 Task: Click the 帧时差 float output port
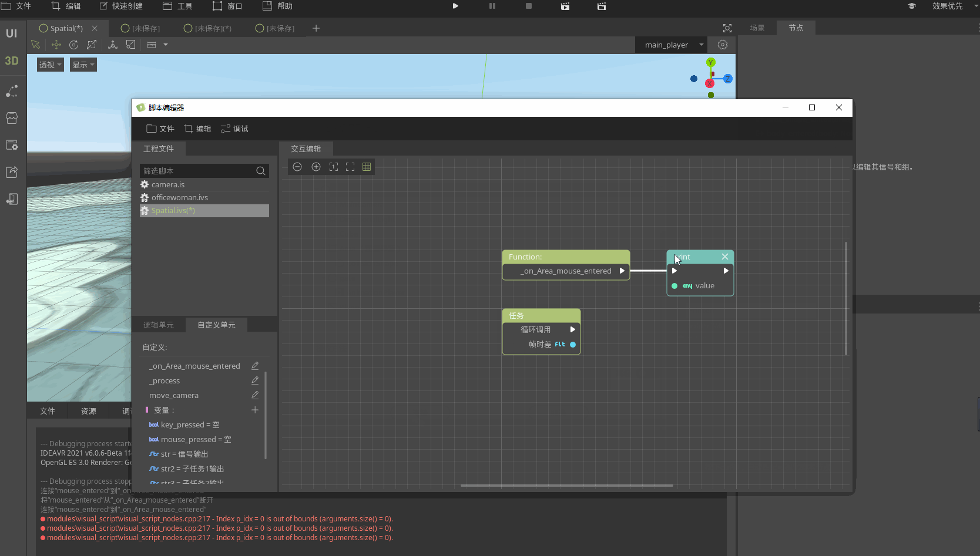[x=573, y=345]
